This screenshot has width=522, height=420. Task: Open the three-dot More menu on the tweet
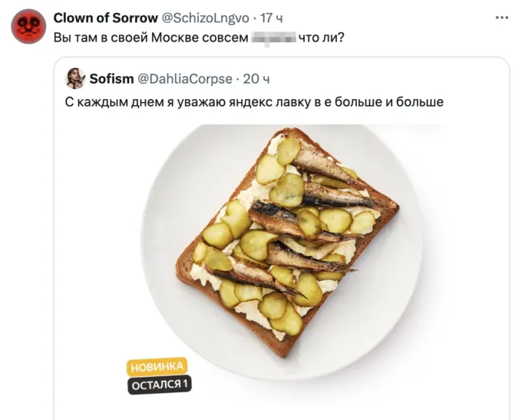502,16
